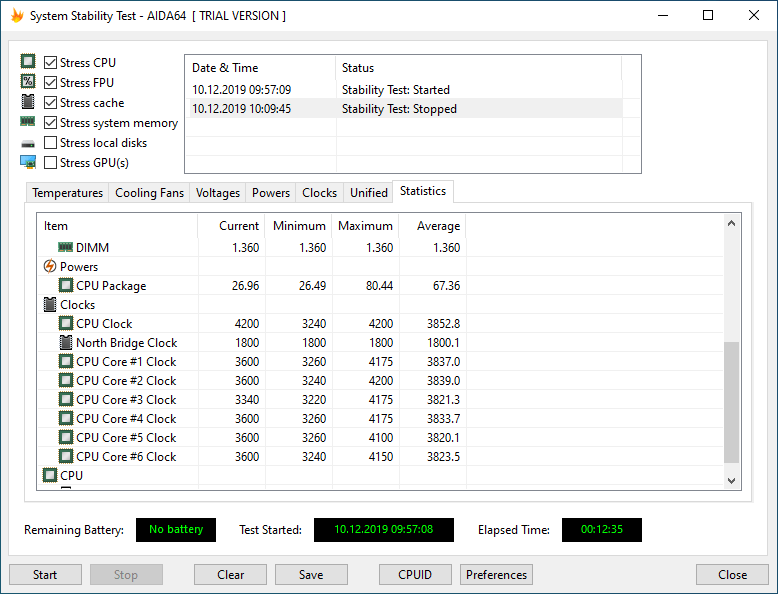Click the Powers lightning bolt icon
778x594 pixels.
(50, 266)
